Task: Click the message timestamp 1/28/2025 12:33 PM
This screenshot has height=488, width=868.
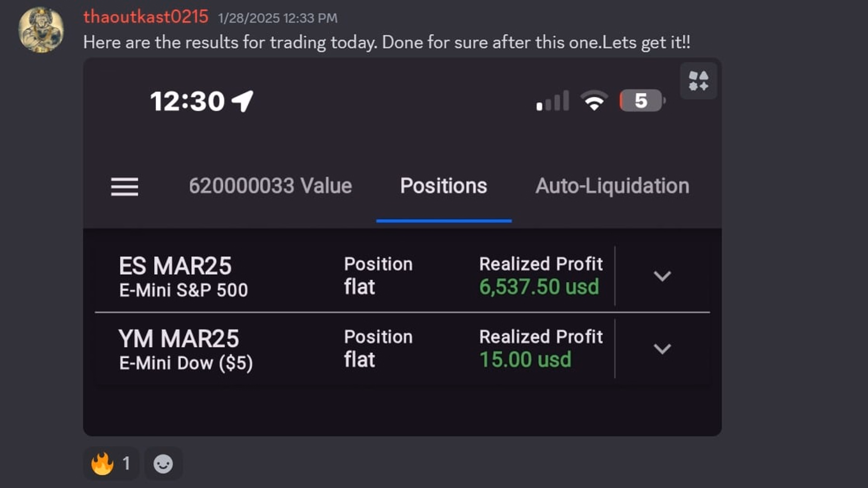Action: tap(278, 18)
